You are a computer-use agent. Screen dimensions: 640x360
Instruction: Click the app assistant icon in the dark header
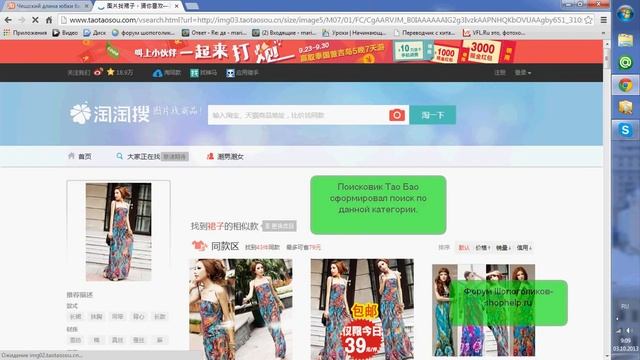click(x=231, y=73)
